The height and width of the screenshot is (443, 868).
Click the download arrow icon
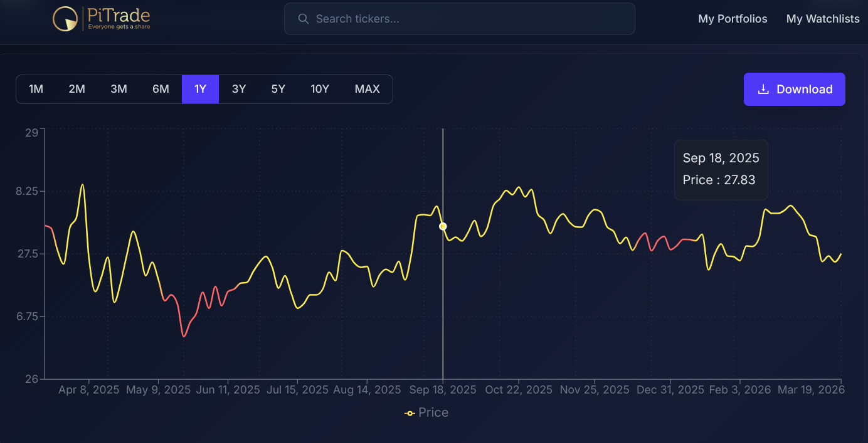pyautogui.click(x=763, y=89)
